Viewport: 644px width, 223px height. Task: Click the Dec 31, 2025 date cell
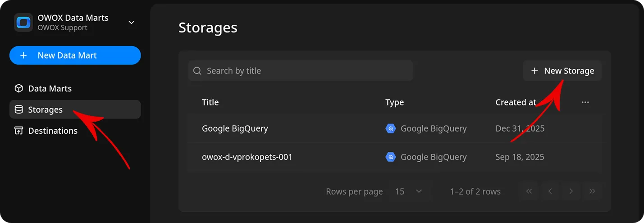(x=520, y=128)
